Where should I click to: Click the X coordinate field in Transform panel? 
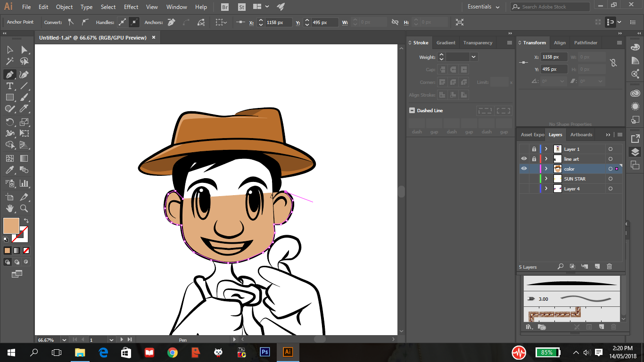coord(553,57)
